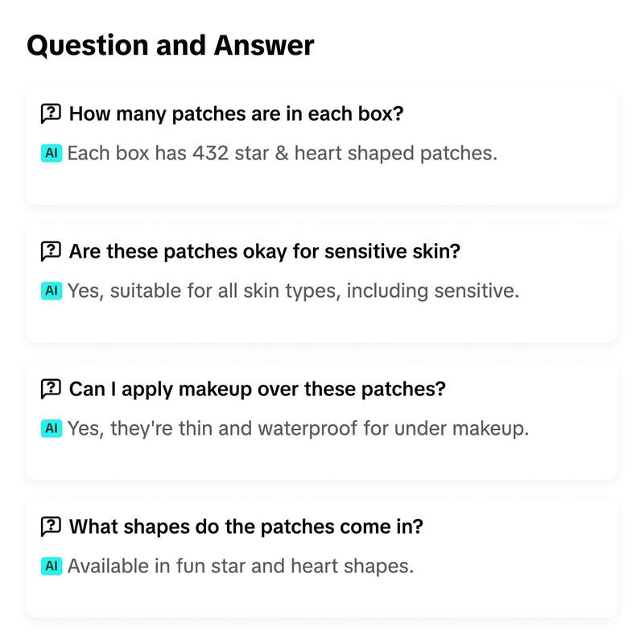Click question icon beside makeup question
The height and width of the screenshot is (644, 644).
(x=51, y=389)
